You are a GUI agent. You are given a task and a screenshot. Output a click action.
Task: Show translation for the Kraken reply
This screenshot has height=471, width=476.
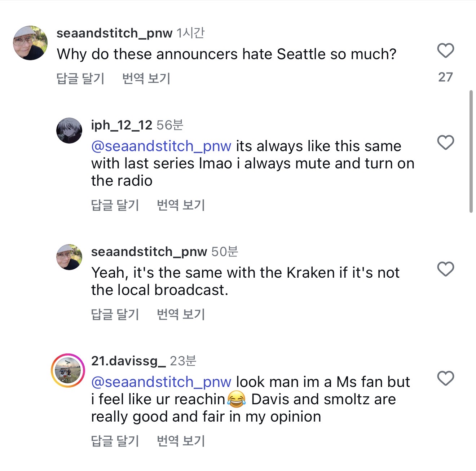(x=181, y=314)
